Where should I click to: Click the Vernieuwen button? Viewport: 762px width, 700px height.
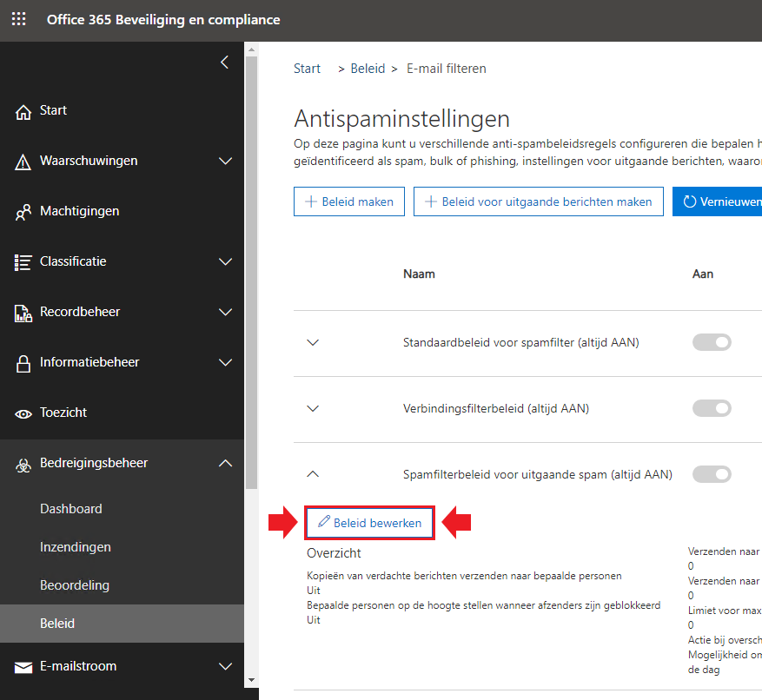point(718,201)
